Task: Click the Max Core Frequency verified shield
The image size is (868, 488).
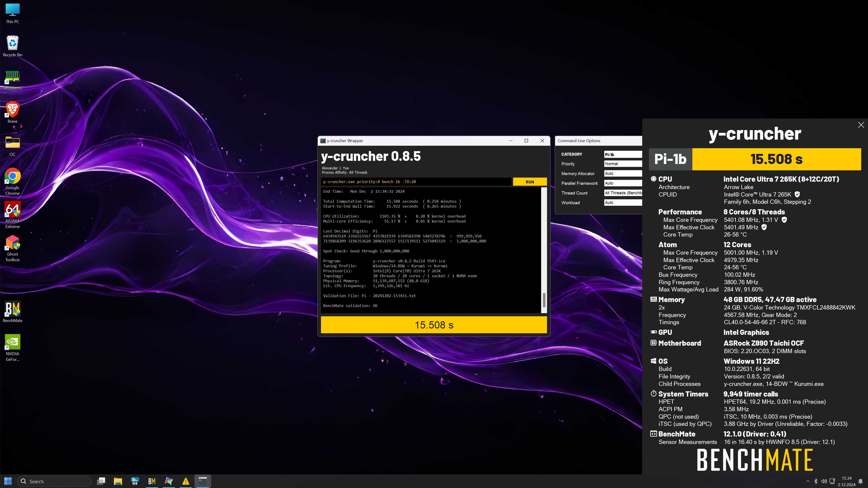Action: pos(784,220)
